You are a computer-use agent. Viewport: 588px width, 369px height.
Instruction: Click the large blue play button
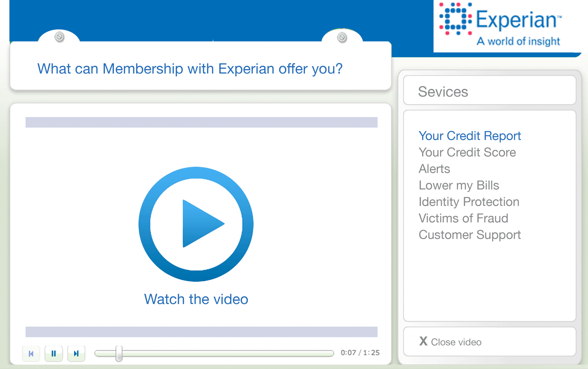(196, 224)
